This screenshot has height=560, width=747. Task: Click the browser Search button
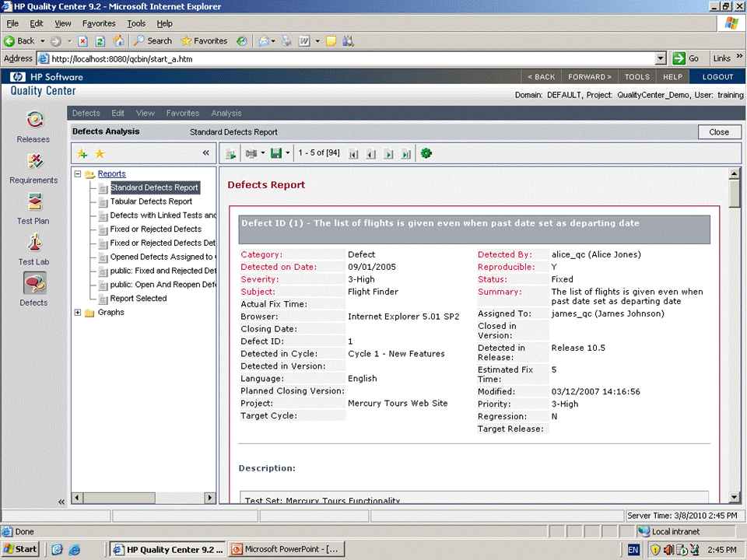pyautogui.click(x=153, y=41)
